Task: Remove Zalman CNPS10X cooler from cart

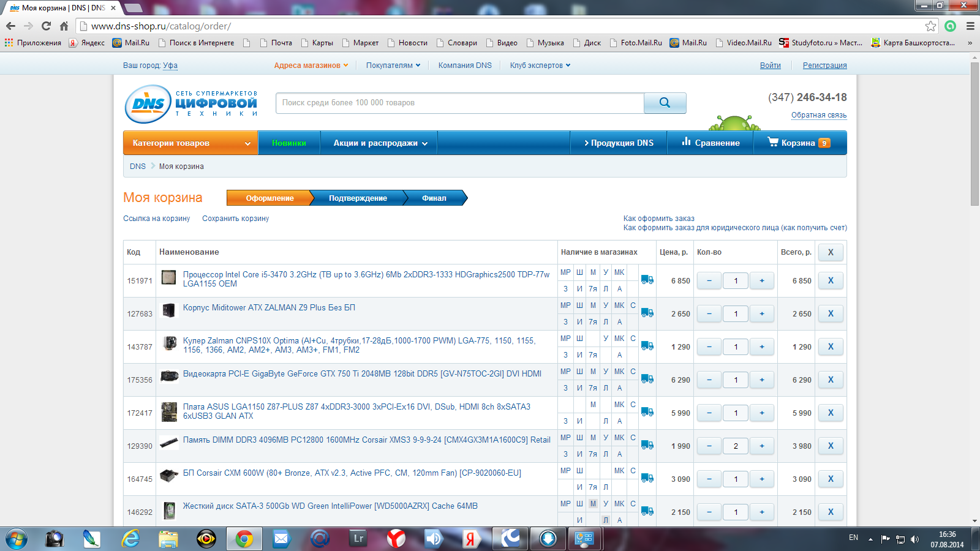Action: tap(831, 347)
